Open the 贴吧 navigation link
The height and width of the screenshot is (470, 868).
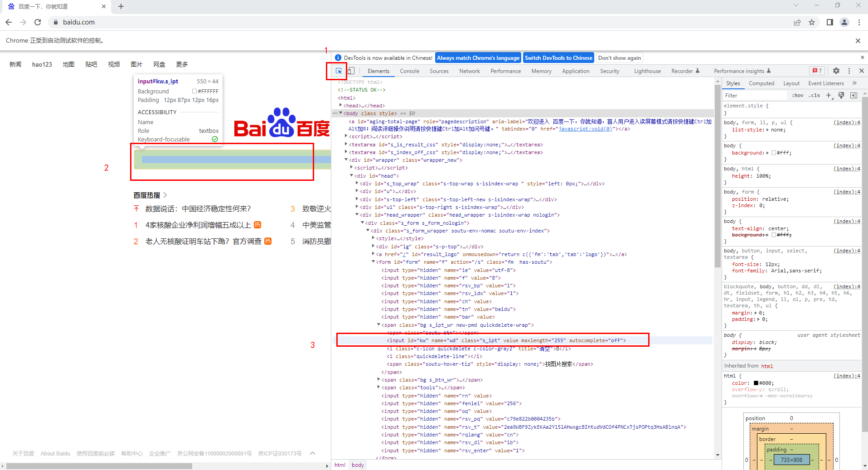tap(91, 64)
